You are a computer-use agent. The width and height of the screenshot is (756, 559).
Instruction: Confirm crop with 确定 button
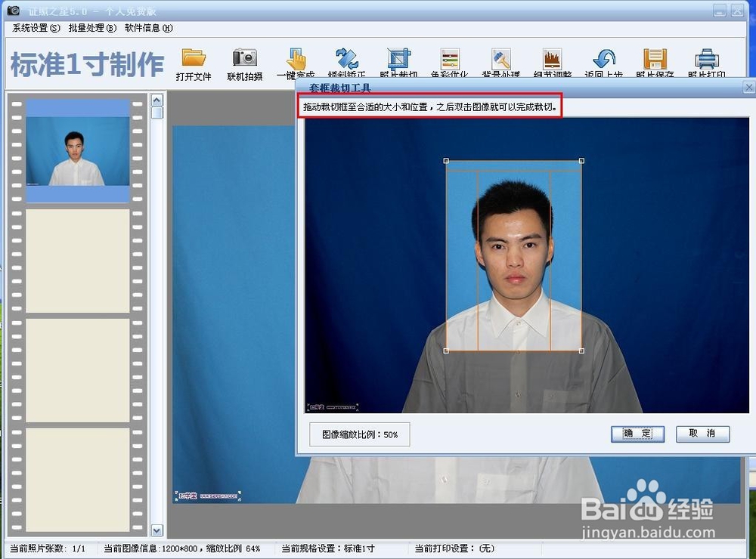(x=637, y=434)
